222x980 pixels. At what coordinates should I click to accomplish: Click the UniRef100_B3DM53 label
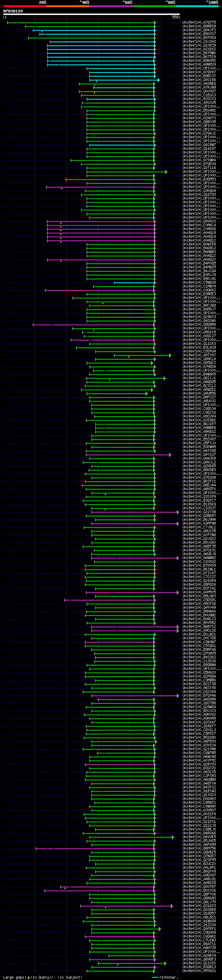click(x=199, y=179)
